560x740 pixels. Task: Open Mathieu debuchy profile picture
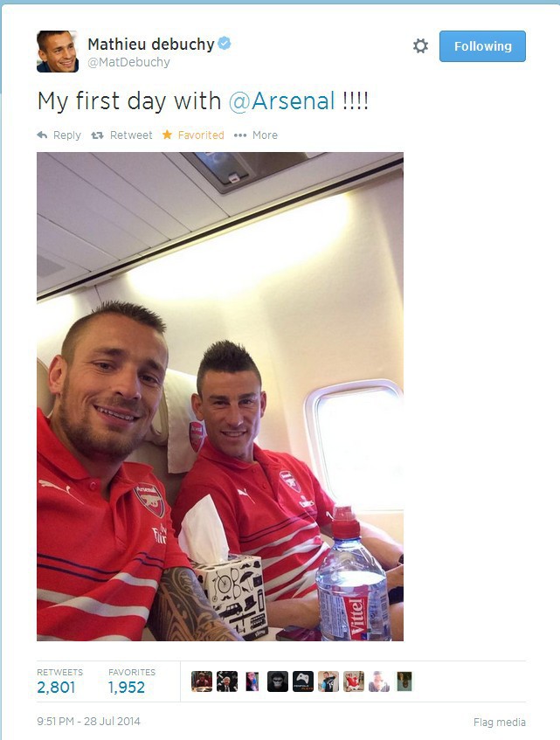click(58, 52)
